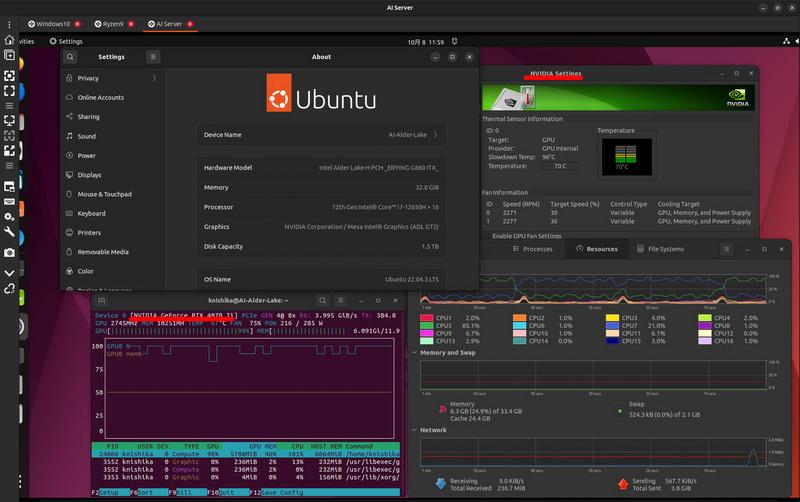Open the hamburger menu in Settings sidebar header
This screenshot has width=800, height=502.
(153, 57)
